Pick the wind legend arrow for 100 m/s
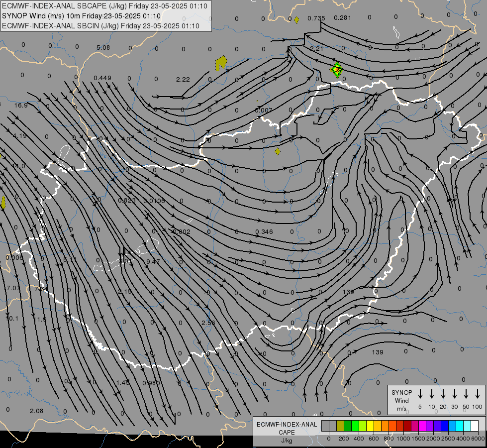 [478, 394]
